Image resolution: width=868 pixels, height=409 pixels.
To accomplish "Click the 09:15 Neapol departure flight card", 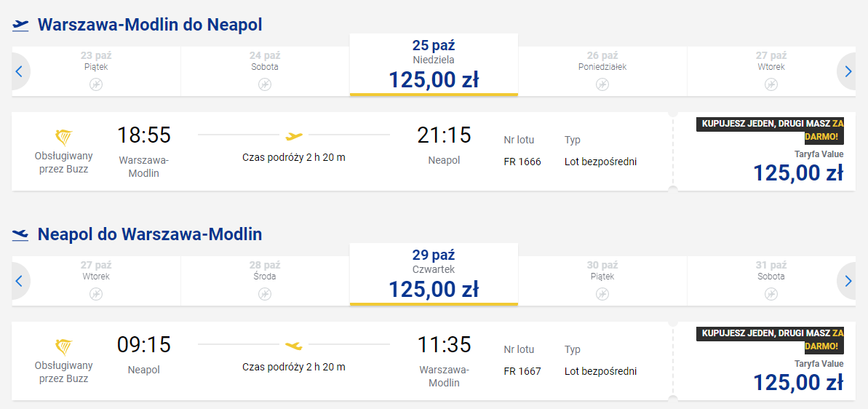I will tap(342, 361).
